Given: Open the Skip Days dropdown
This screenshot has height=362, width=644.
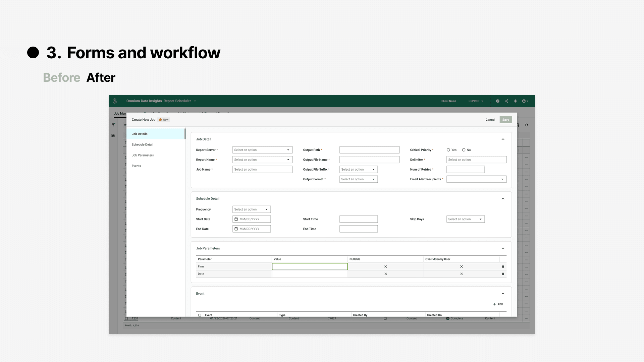Looking at the screenshot, I should 466,219.
